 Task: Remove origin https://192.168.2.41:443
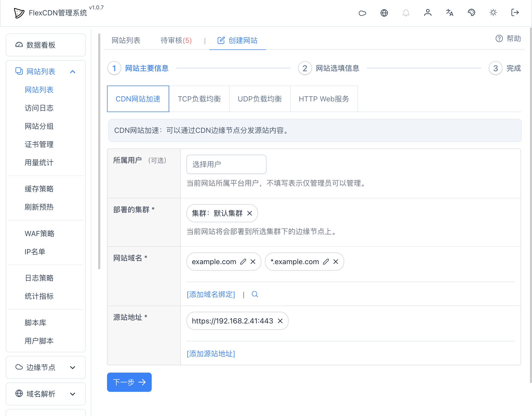tap(280, 321)
